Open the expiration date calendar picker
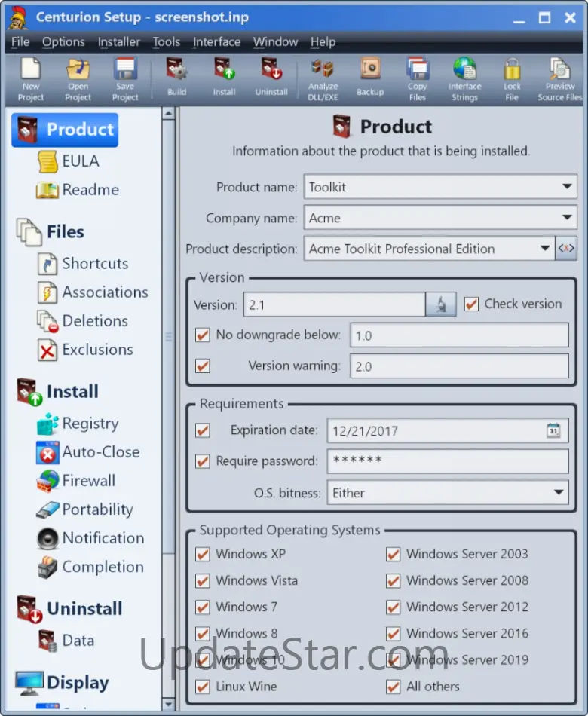Viewport: 588px width, 716px height. [553, 430]
